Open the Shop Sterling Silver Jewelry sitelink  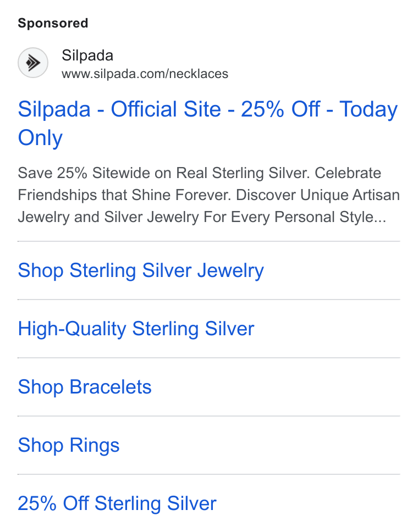pos(141,271)
